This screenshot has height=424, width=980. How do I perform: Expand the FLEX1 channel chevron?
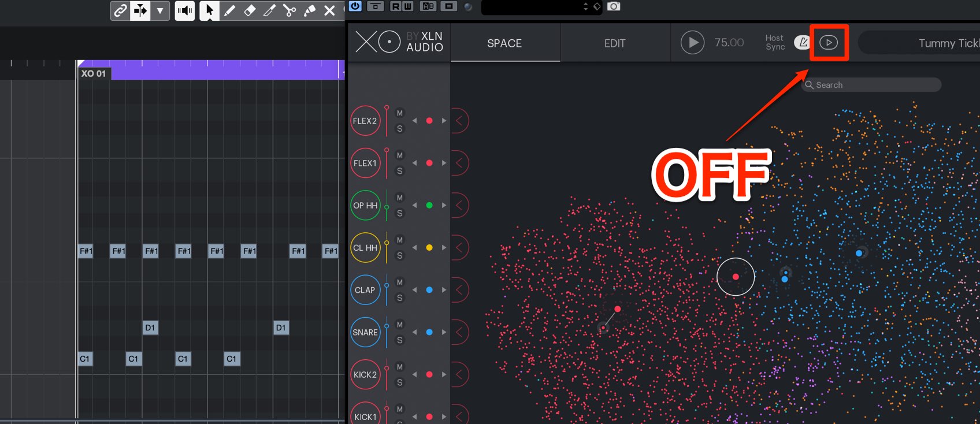point(459,163)
